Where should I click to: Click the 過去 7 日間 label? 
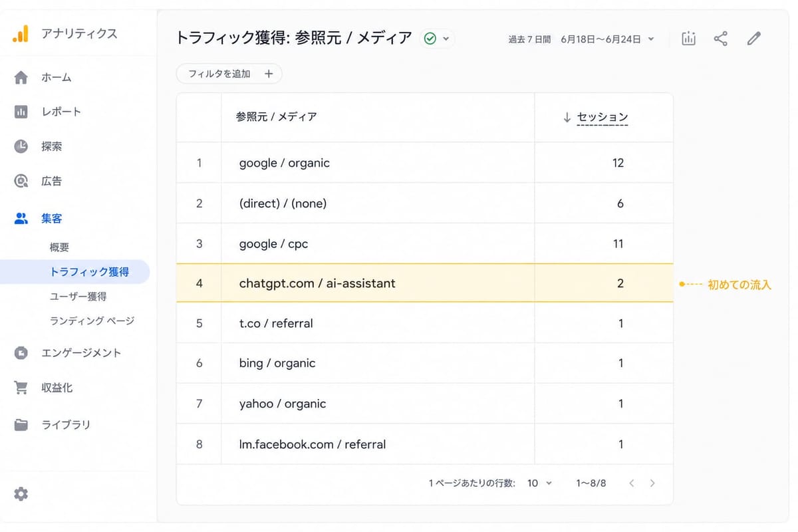529,39
